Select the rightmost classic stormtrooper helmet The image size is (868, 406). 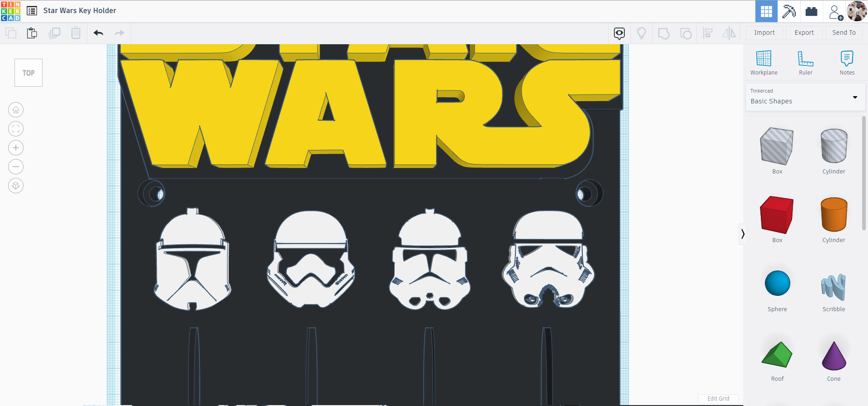548,259
